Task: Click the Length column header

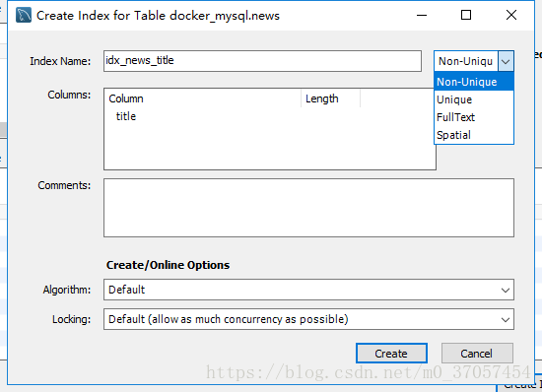Action: click(330, 98)
